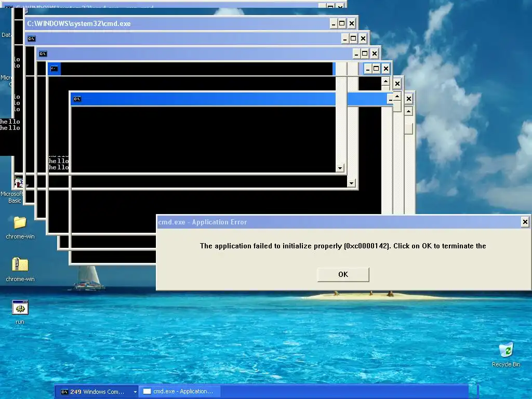Select the Recycle Bin desktop icon
The image size is (532, 399).
click(x=506, y=350)
